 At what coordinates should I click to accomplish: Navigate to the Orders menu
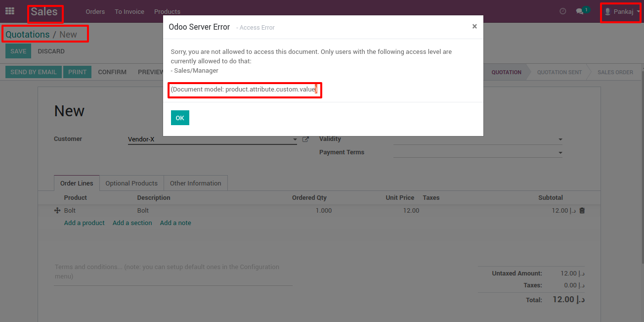pyautogui.click(x=95, y=11)
